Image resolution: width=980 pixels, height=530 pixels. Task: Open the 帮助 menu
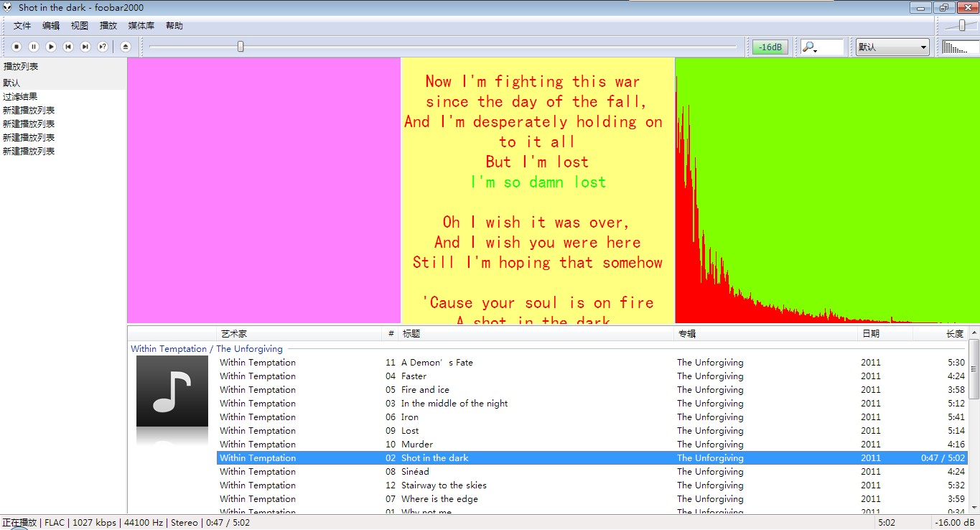coord(174,26)
